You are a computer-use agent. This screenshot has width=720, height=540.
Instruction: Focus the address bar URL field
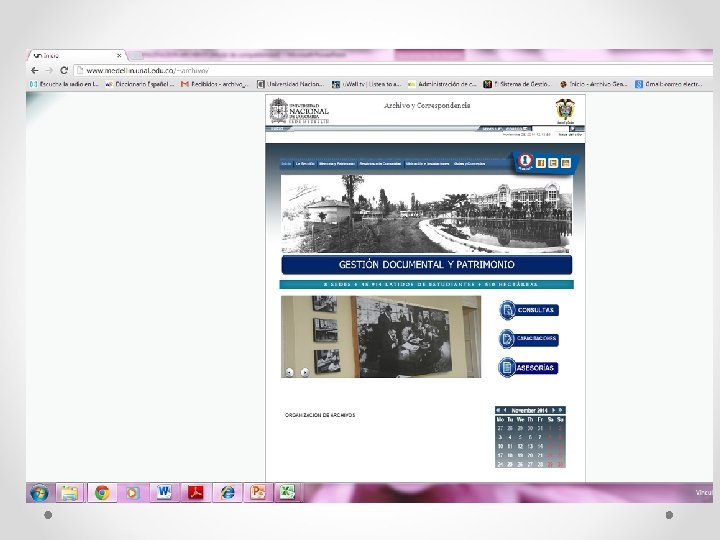(x=395, y=70)
